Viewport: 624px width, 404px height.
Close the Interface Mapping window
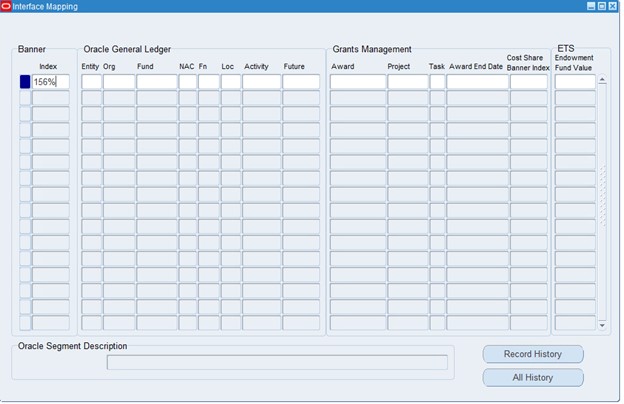[613, 6]
